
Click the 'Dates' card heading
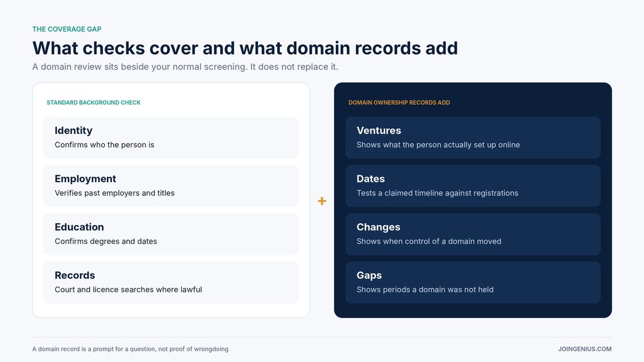[370, 179]
